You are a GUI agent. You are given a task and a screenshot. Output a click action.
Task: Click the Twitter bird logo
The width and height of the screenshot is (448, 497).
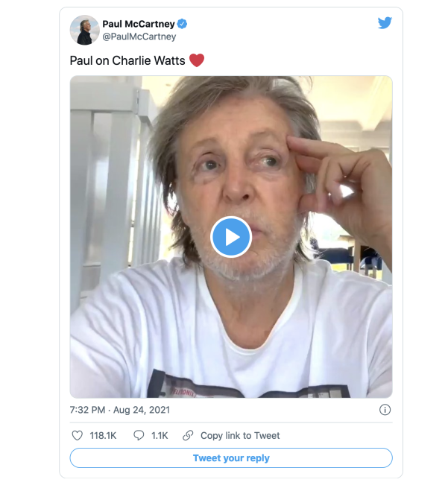[x=385, y=23]
